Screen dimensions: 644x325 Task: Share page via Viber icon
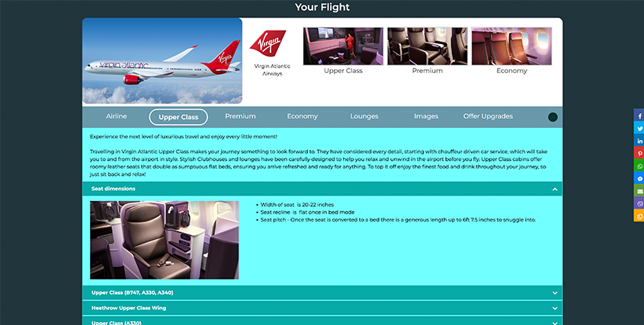639,203
